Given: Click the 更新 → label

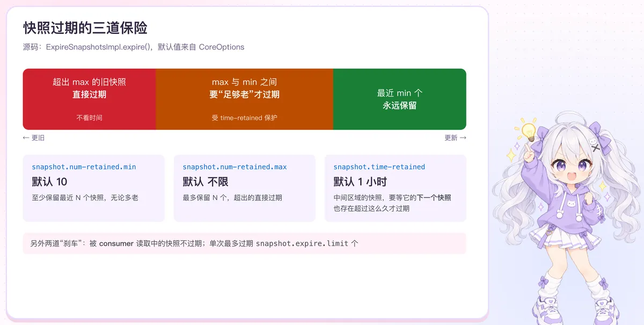Looking at the screenshot, I should coord(455,138).
